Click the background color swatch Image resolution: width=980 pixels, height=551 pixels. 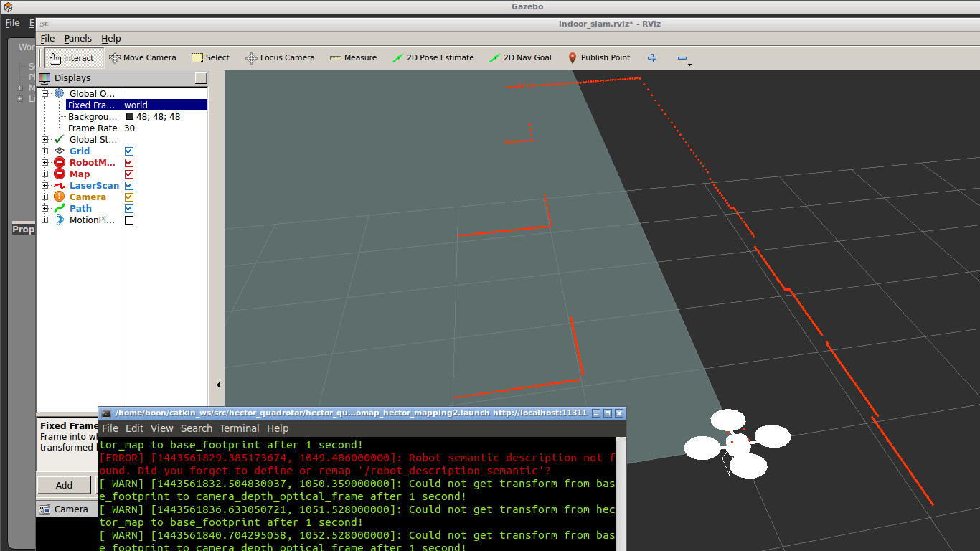[130, 117]
